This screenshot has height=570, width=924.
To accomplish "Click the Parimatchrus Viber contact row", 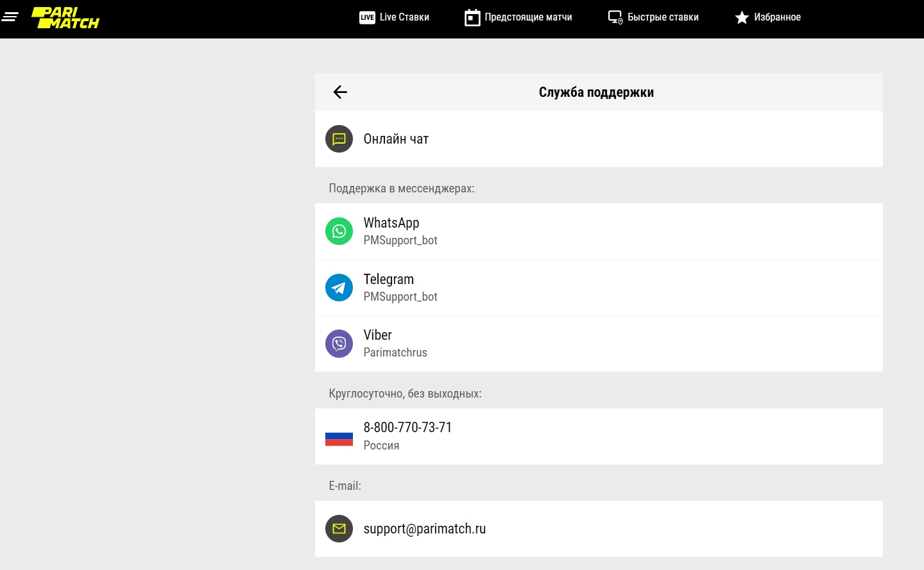I will pyautogui.click(x=395, y=352).
